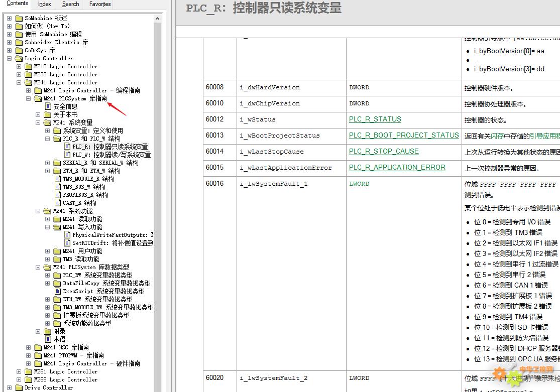Open the PLC_R_STATUS link
This screenshot has width=560, height=392.
375,119
